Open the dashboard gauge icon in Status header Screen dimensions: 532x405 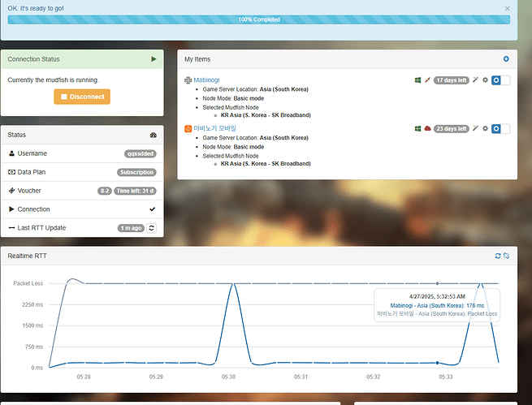(x=153, y=135)
